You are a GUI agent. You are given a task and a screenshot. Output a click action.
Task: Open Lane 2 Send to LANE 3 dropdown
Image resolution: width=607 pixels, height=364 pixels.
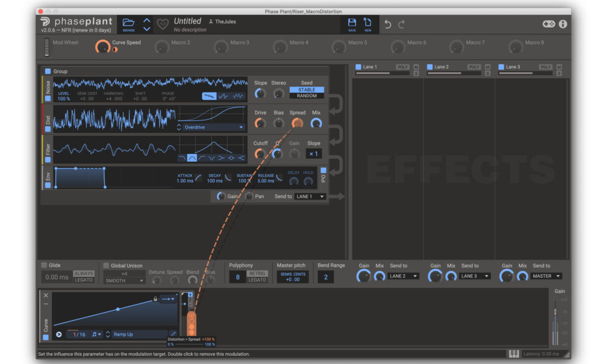(475, 276)
